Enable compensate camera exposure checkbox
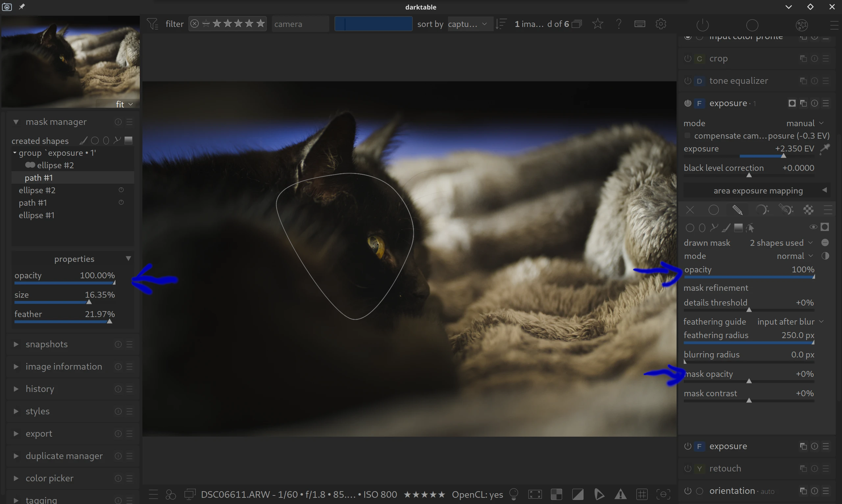The height and width of the screenshot is (504, 842). pos(687,136)
